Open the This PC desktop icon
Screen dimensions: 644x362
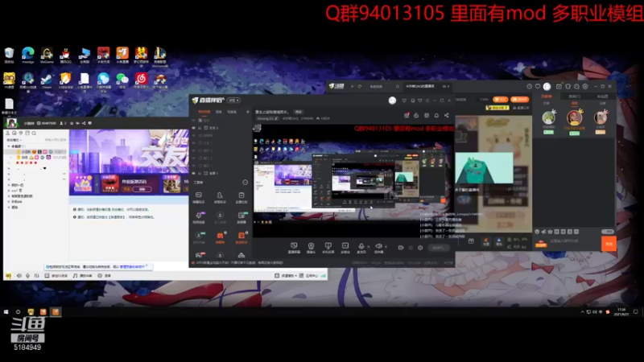coord(85,53)
